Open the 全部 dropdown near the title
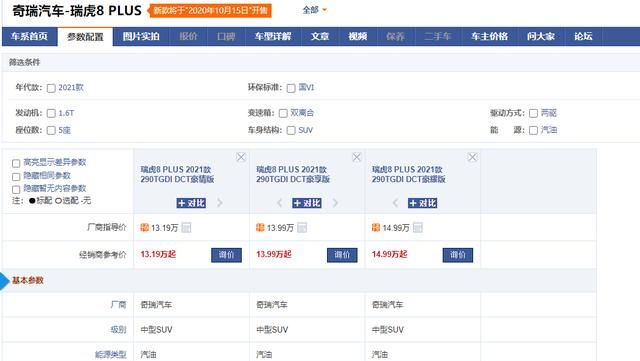This screenshot has height=361, width=640. [x=315, y=10]
